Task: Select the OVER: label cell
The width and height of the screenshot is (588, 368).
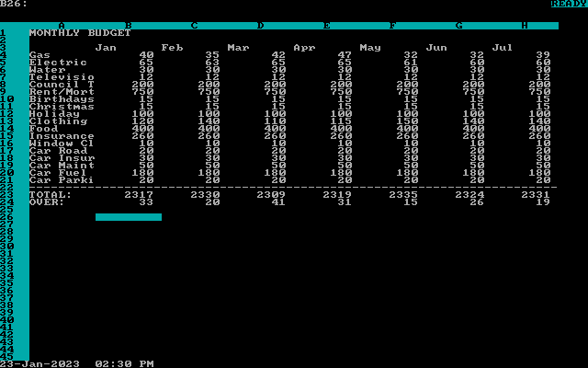Action: click(x=47, y=202)
